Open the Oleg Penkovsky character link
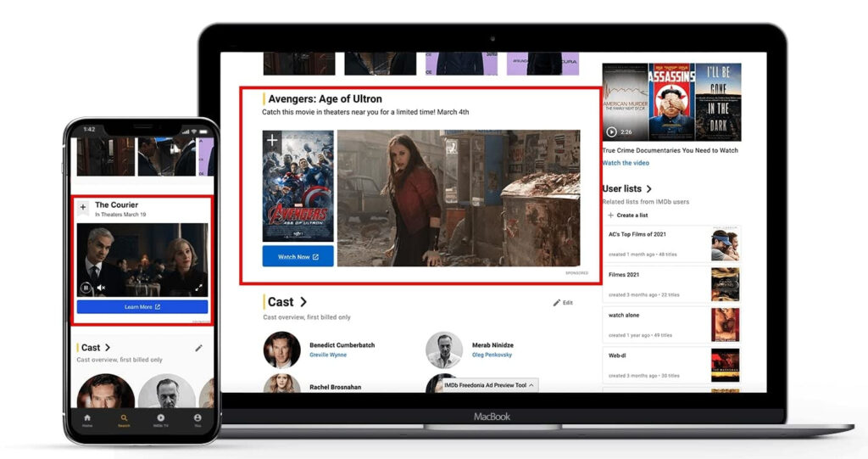 coord(492,355)
